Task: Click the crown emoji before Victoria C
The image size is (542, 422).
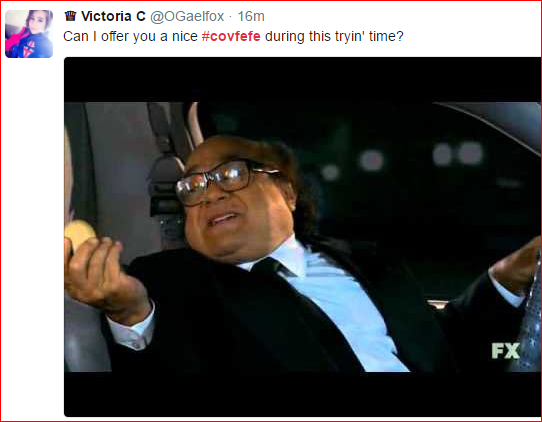Action: (71, 16)
